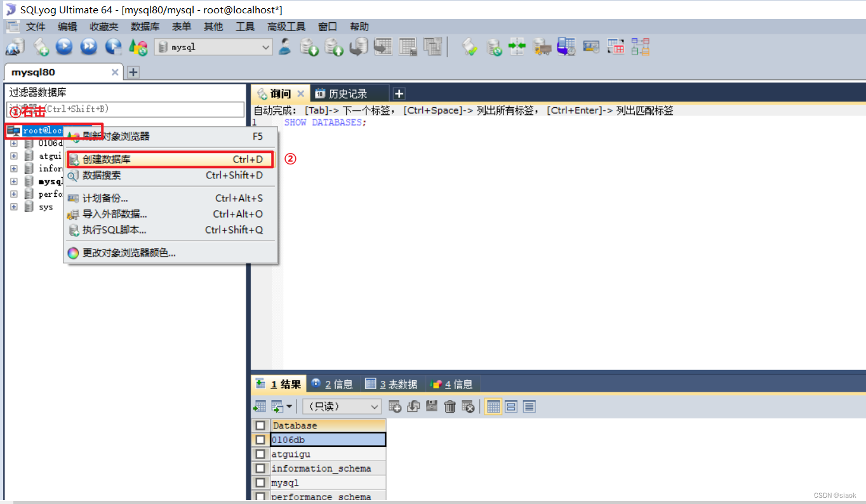Screen dimensions: 866x504
Task: Click the insert new row icon
Action: tap(395, 406)
